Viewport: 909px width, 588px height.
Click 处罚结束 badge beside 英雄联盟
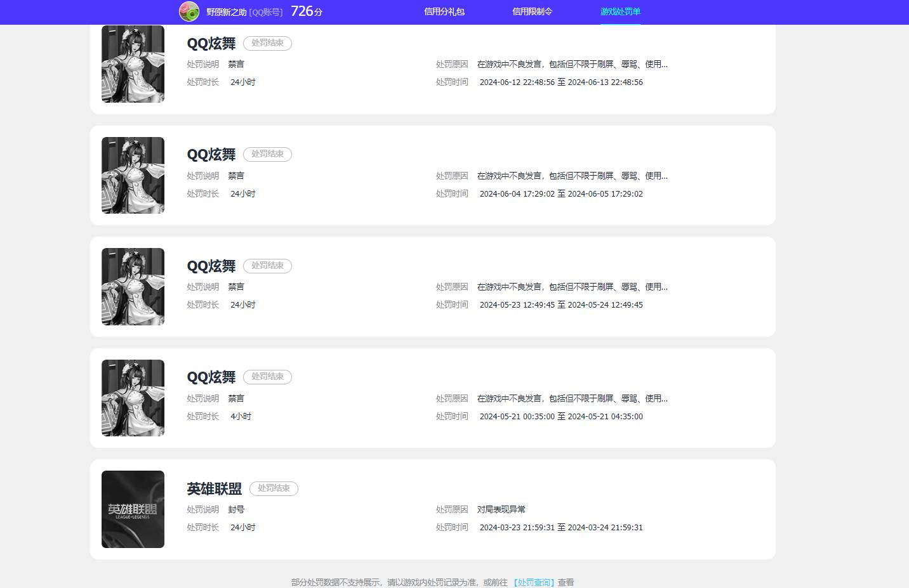pyautogui.click(x=274, y=488)
